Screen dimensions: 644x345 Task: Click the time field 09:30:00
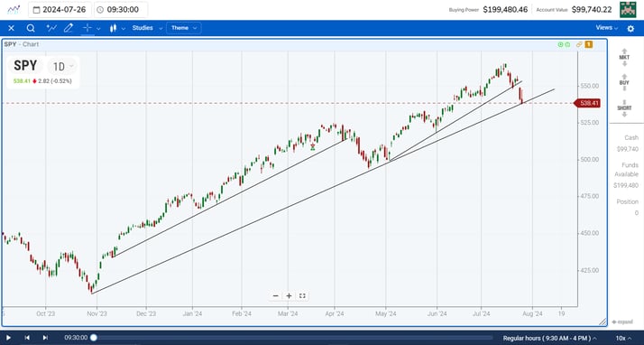coord(121,10)
